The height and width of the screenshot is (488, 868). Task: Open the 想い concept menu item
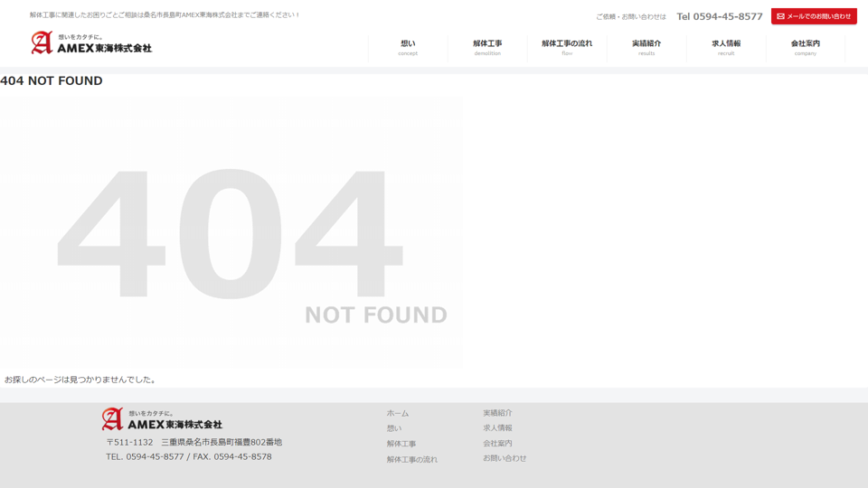408,47
